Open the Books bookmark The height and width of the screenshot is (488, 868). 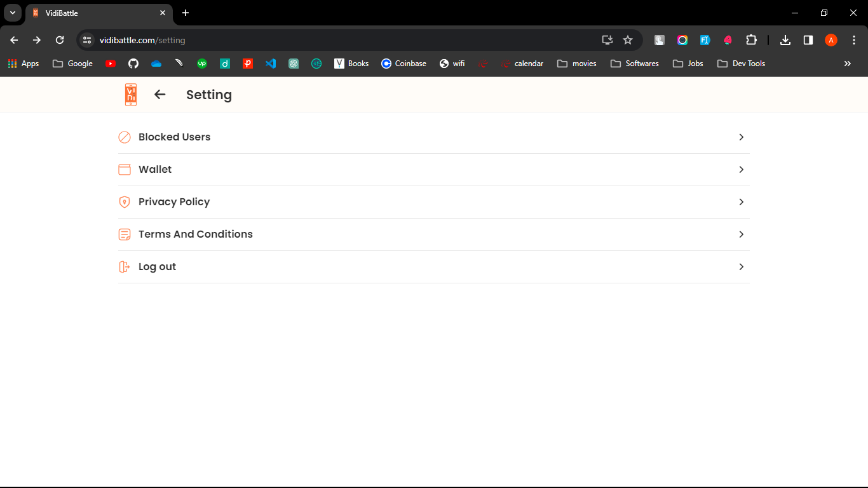351,64
